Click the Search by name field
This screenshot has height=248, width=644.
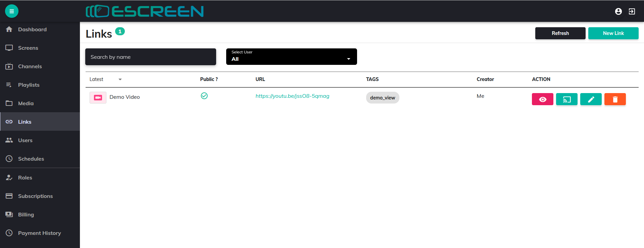coord(150,57)
